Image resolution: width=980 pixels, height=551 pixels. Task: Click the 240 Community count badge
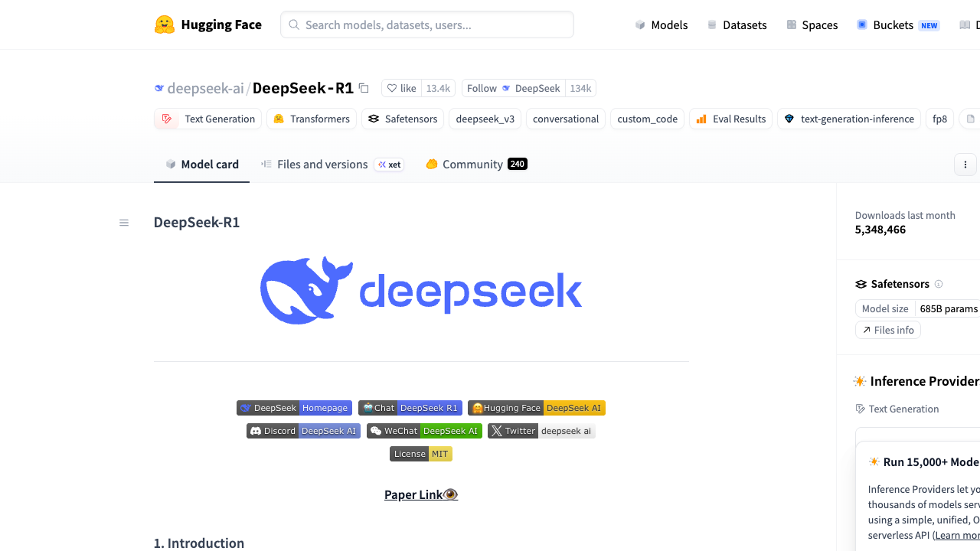point(518,164)
